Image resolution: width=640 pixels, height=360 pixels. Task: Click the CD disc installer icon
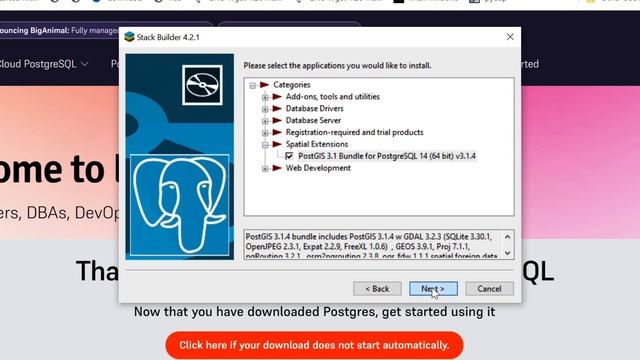202,85
